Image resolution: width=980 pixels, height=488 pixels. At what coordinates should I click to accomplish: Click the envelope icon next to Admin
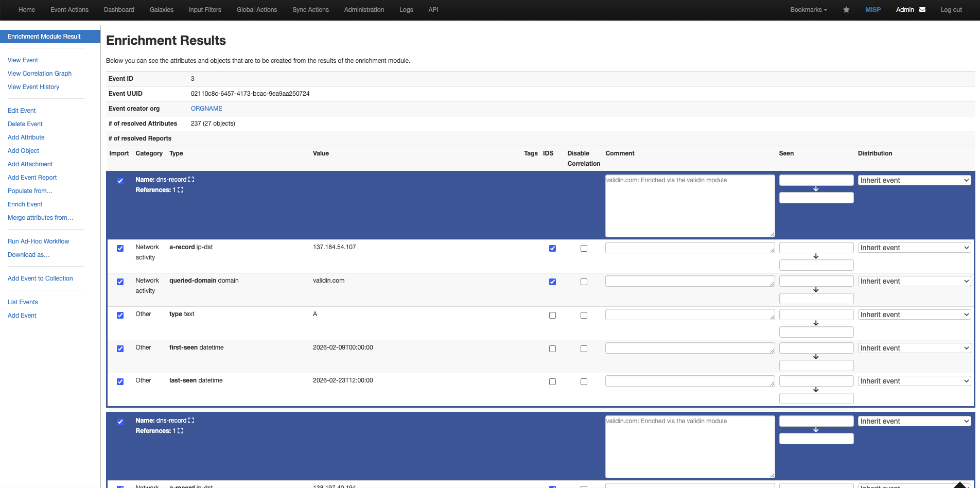(x=921, y=9)
